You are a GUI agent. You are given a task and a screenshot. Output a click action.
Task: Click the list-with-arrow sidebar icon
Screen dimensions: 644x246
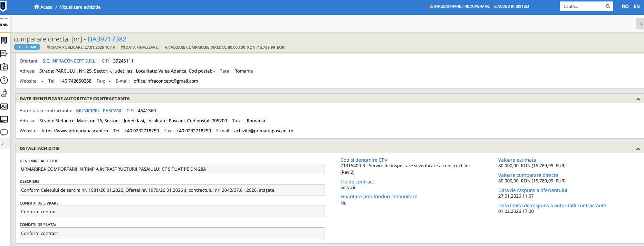click(4, 54)
